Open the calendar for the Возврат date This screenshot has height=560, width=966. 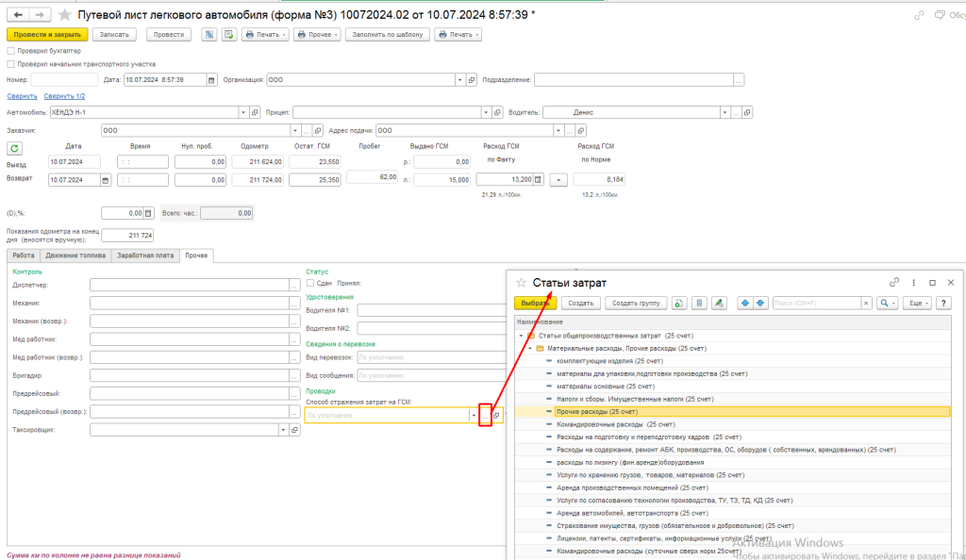106,180
